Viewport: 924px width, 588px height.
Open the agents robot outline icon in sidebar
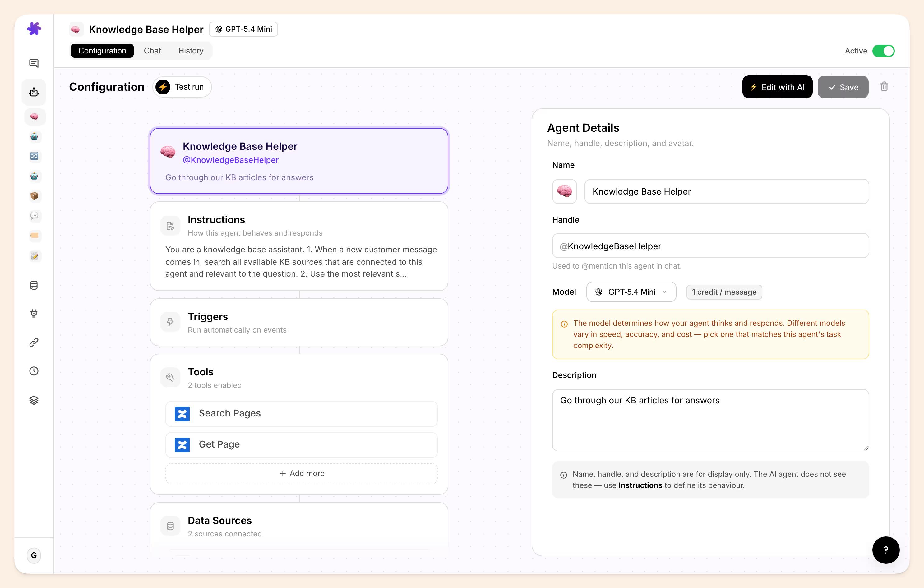click(x=34, y=92)
